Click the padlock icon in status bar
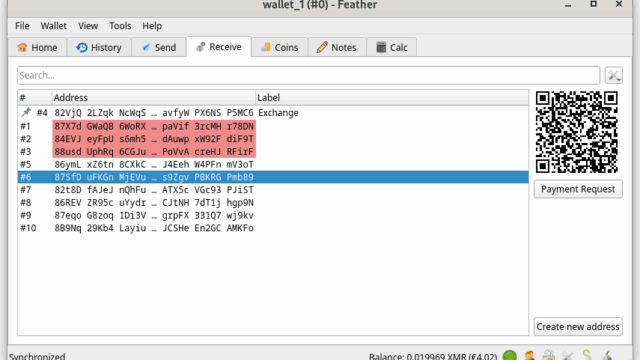Screen dimensions: 640x360 pos(548,355)
